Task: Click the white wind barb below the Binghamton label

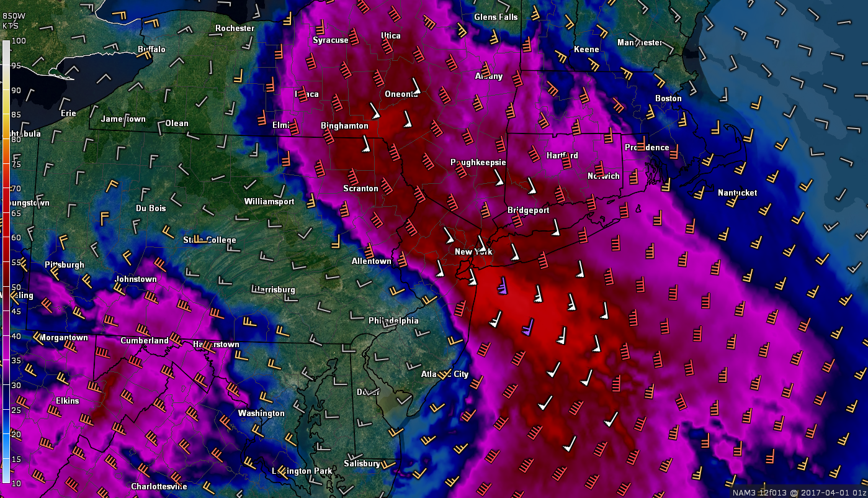Action: (367, 146)
